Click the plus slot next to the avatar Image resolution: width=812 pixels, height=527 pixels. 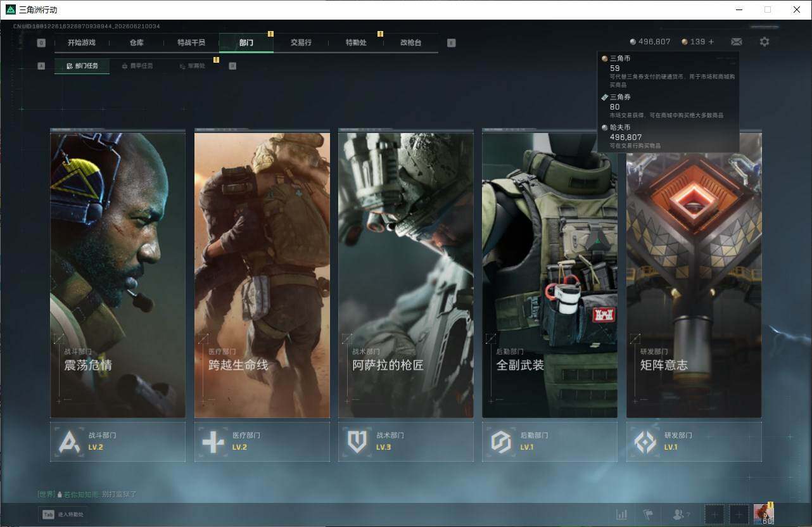click(x=739, y=514)
